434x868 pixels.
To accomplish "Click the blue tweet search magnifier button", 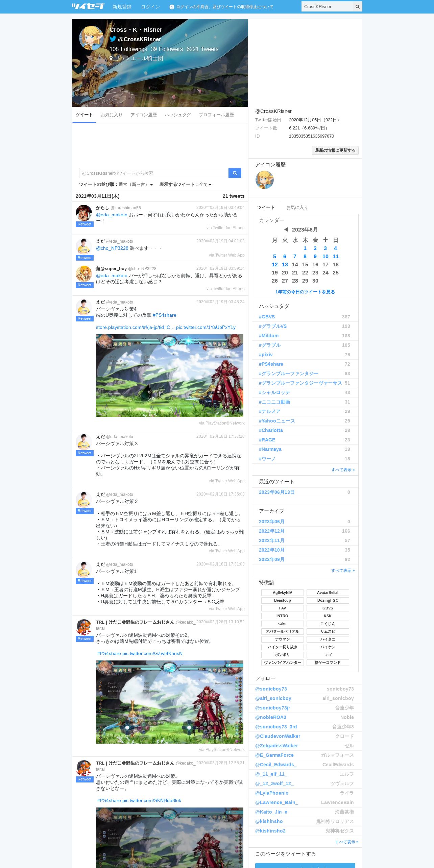I will pos(235,173).
